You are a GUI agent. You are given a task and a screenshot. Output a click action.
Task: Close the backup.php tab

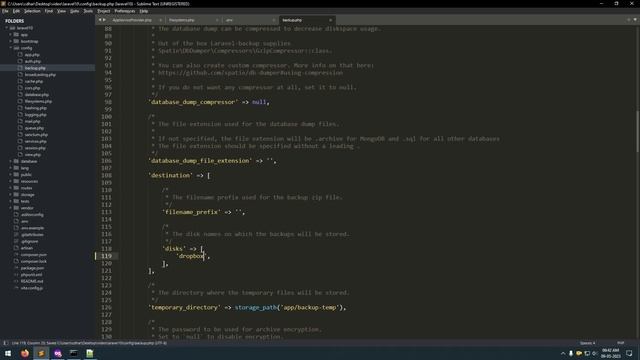pyautogui.click(x=331, y=20)
